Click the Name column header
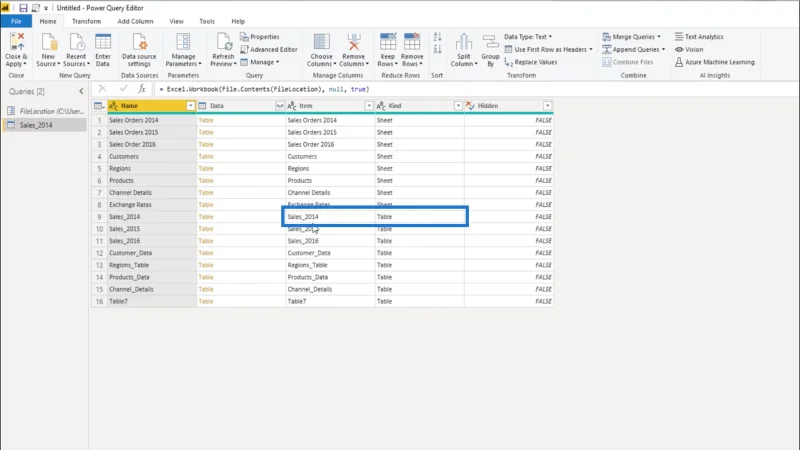 point(152,106)
